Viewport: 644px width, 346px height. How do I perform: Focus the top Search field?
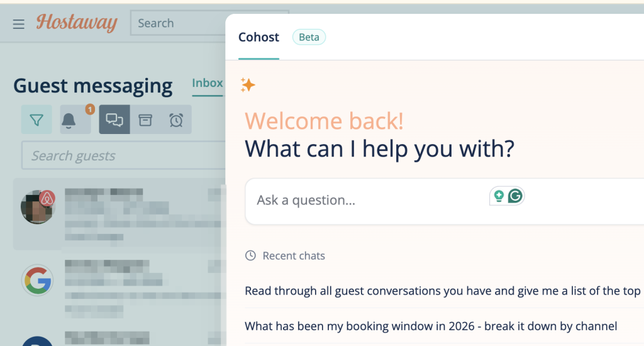coord(178,23)
